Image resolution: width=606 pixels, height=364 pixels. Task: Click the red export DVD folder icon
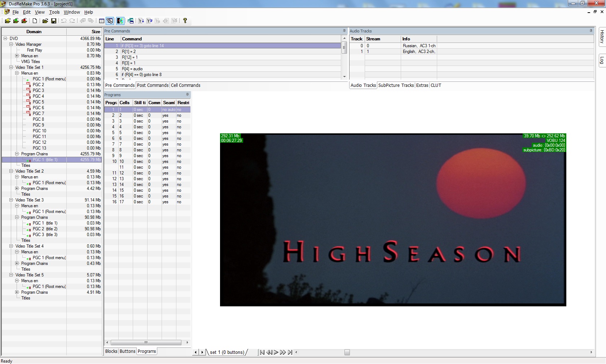click(x=24, y=21)
